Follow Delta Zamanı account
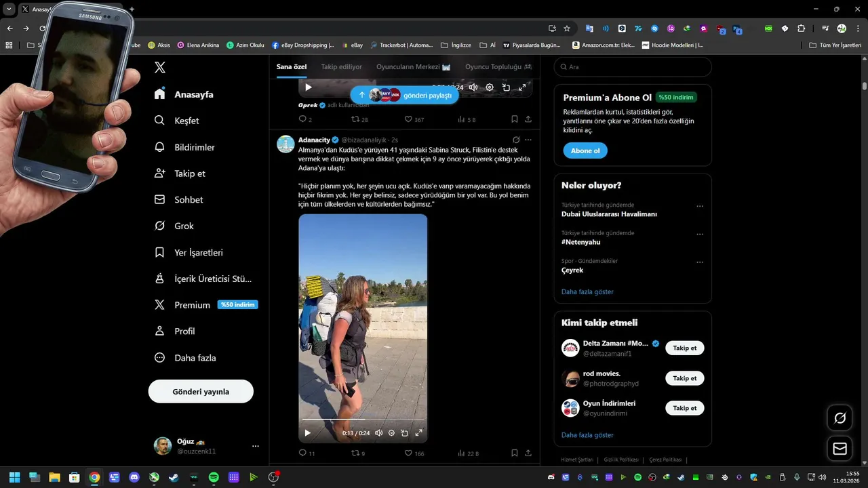 pos(684,348)
